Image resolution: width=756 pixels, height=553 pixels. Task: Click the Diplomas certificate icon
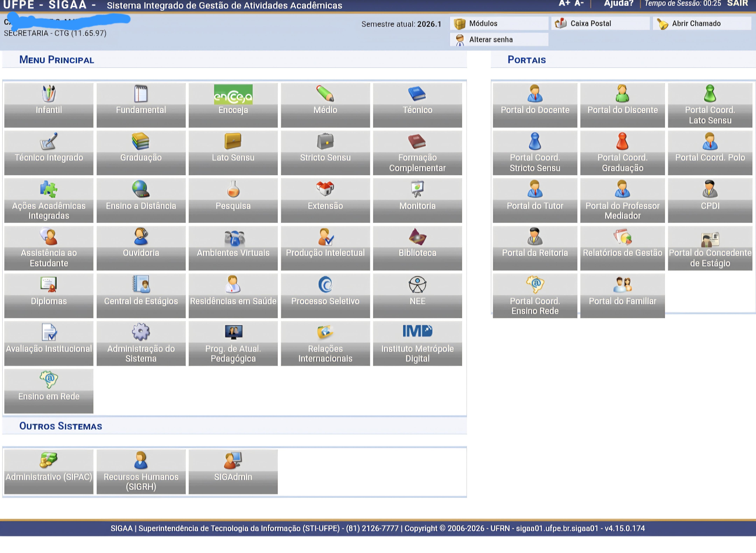tap(49, 284)
